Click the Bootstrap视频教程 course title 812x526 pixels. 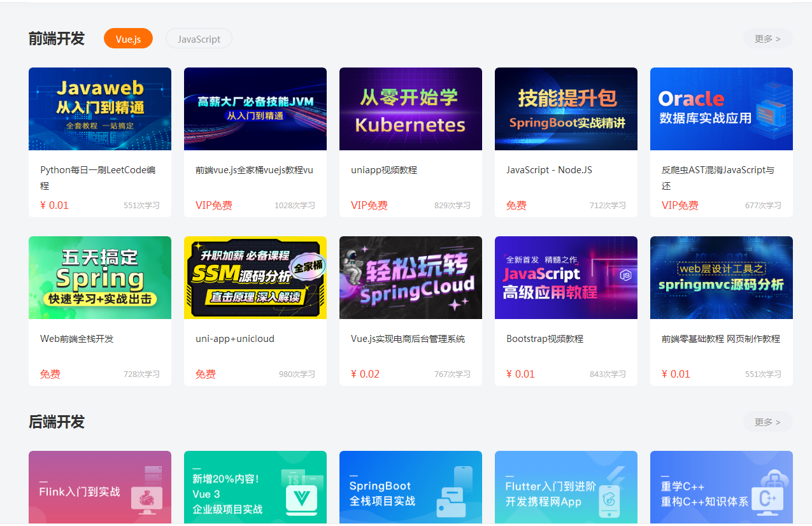point(545,339)
